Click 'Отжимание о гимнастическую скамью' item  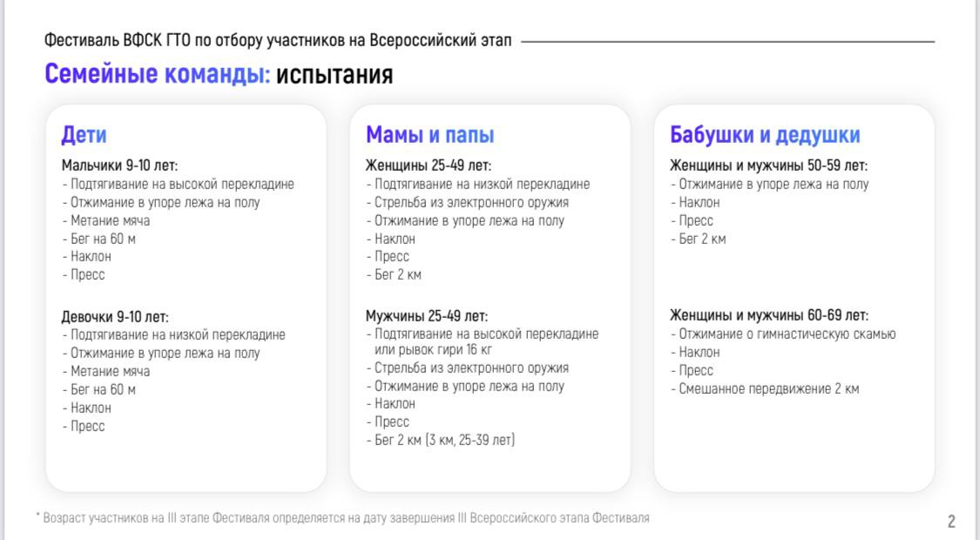click(x=787, y=334)
